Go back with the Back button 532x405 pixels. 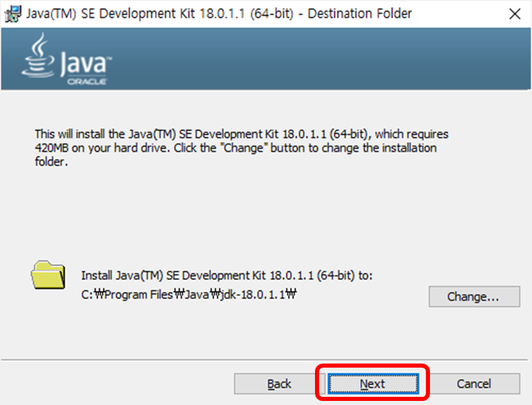[x=279, y=384]
